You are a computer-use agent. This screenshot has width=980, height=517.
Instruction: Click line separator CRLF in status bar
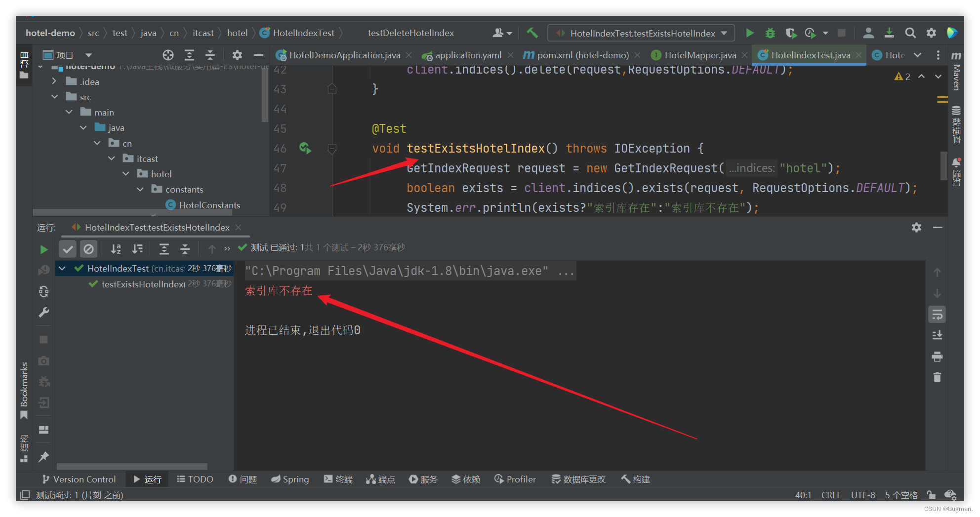click(831, 495)
